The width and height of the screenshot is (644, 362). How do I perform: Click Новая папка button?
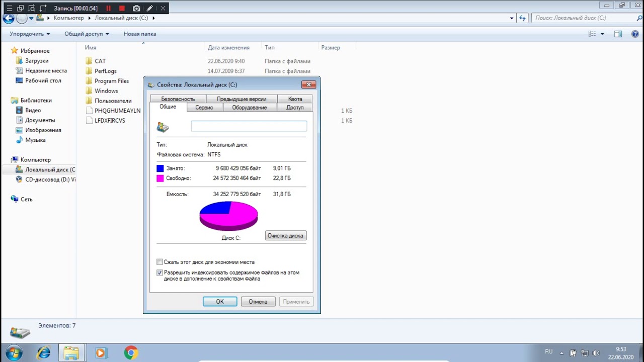[x=140, y=34]
